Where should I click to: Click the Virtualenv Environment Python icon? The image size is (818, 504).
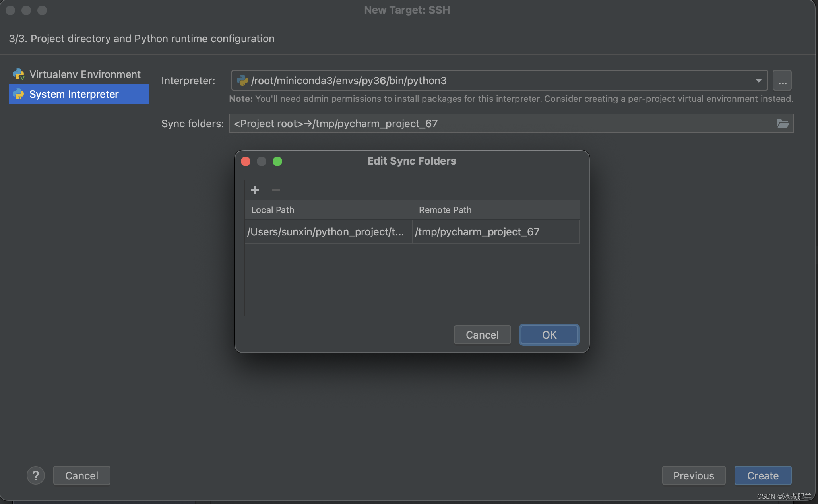19,74
